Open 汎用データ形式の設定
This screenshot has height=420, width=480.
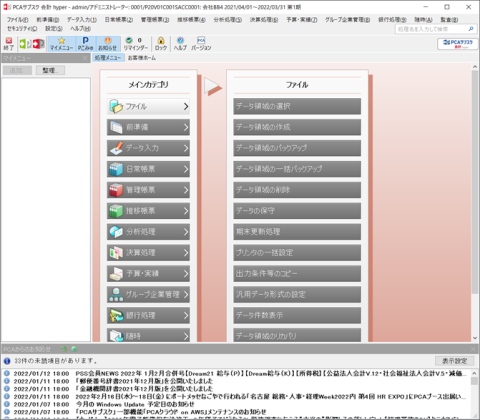[297, 294]
